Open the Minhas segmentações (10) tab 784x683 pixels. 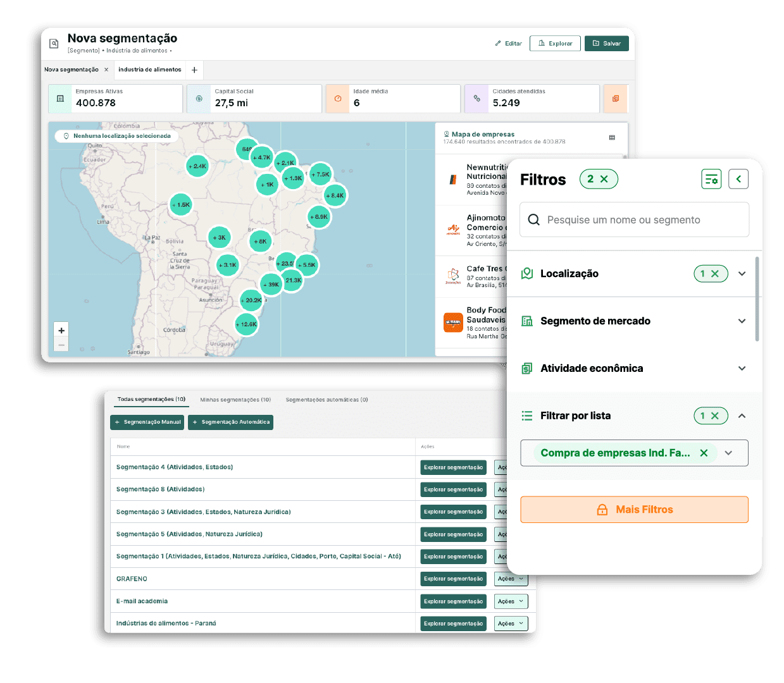point(235,400)
